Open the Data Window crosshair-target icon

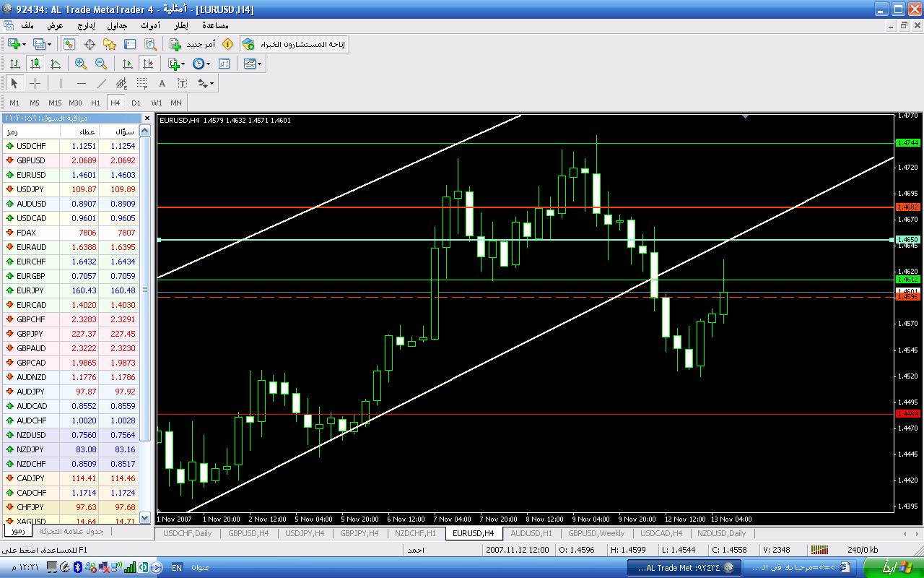pyautogui.click(x=90, y=44)
